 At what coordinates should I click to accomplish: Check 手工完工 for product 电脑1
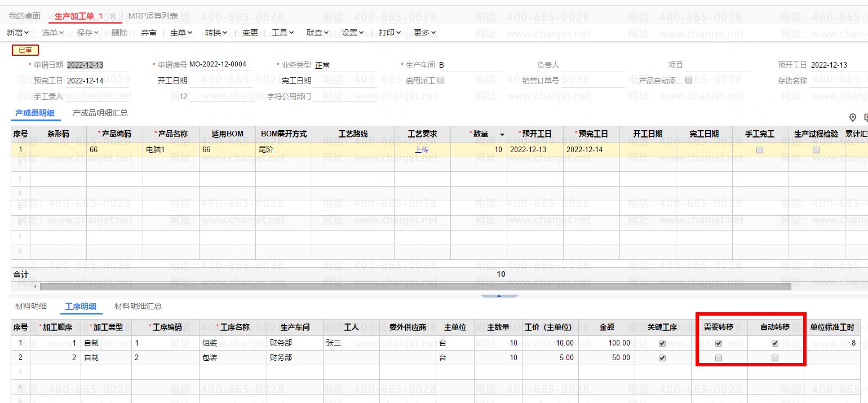760,150
